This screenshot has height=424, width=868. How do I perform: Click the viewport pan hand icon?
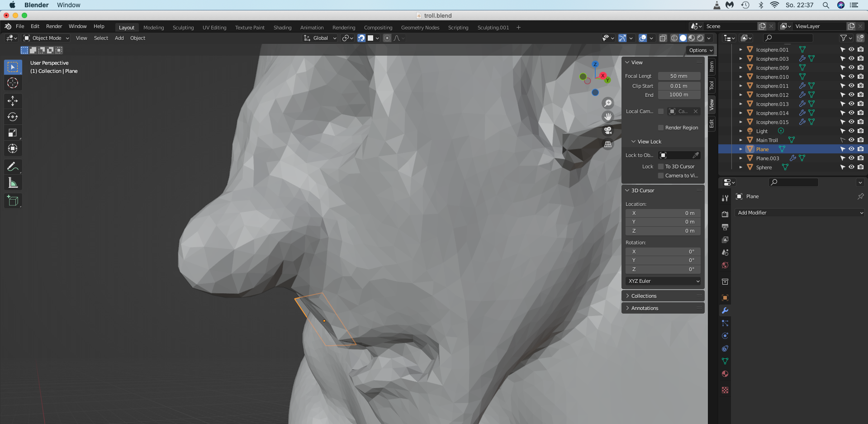coord(608,117)
